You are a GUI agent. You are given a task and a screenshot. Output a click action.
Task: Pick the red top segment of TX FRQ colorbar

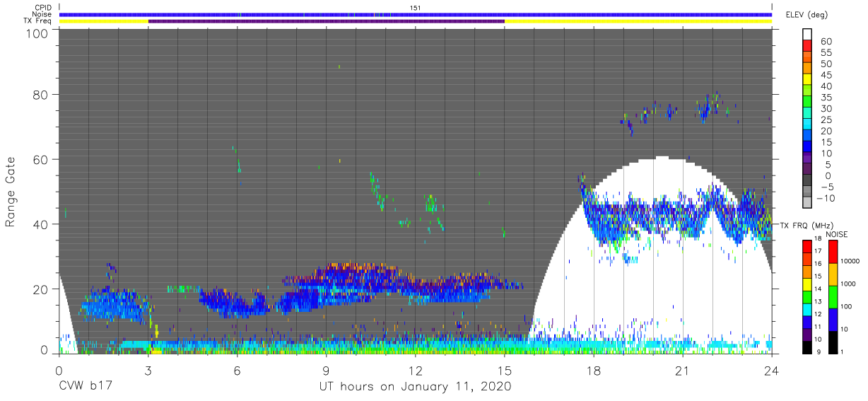point(808,247)
